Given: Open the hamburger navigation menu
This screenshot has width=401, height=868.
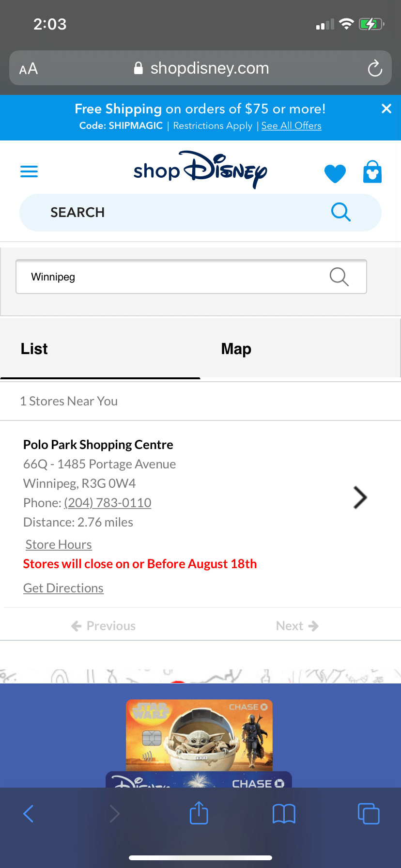Looking at the screenshot, I should [x=29, y=171].
